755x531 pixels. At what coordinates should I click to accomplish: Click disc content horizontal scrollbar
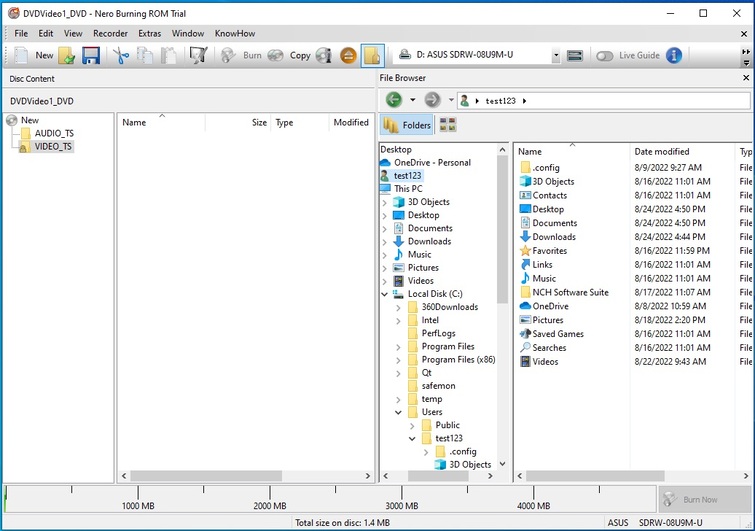[206, 476]
